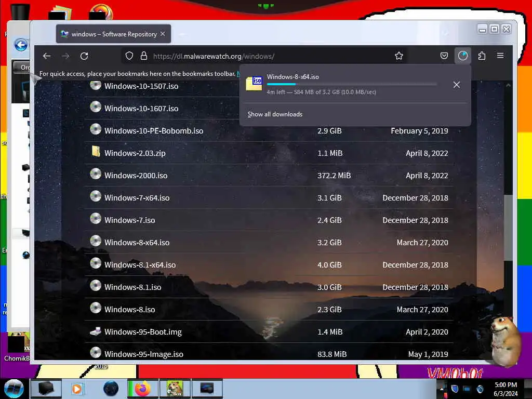Click the scrollbar up arrow
Screen dimensions: 532x399
click(x=508, y=86)
